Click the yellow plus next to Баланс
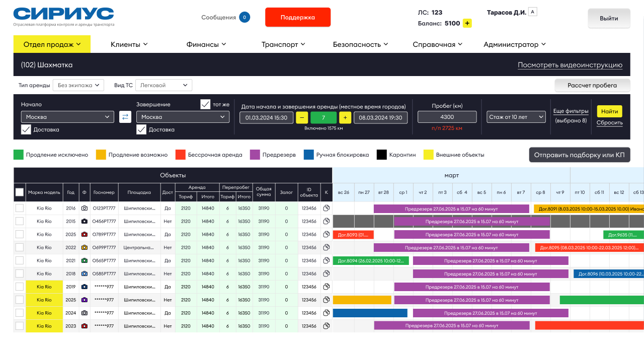 click(x=467, y=23)
